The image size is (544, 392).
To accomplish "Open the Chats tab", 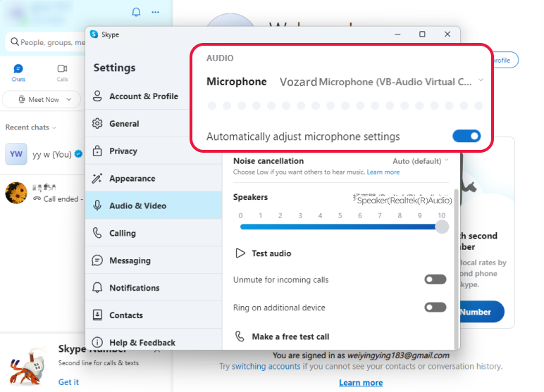I will pos(18,72).
